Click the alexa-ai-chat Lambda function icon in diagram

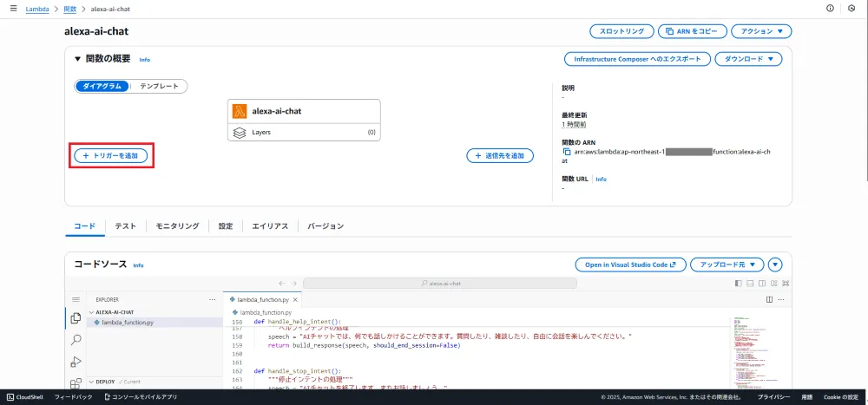click(240, 111)
